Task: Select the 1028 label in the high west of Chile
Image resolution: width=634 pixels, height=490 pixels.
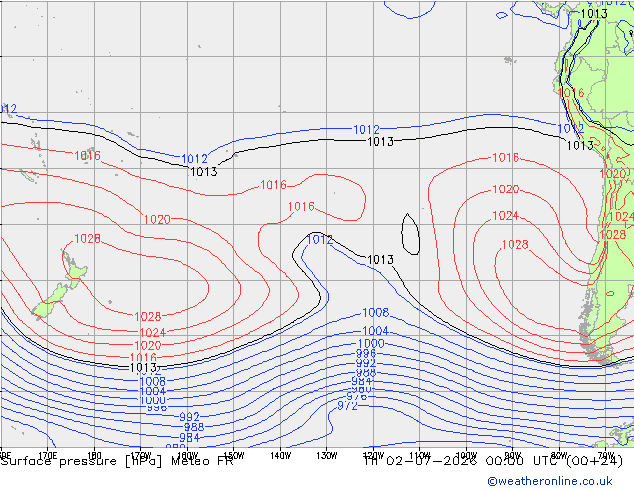Action: pyautogui.click(x=515, y=245)
